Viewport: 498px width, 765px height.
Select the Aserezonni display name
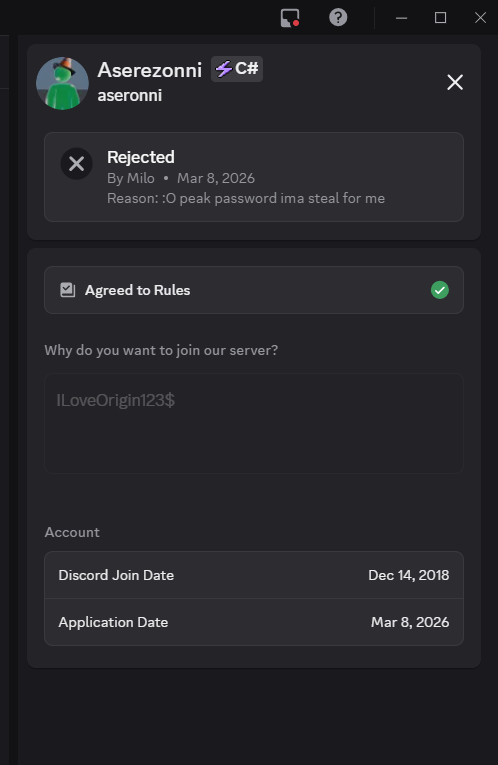pyautogui.click(x=150, y=70)
